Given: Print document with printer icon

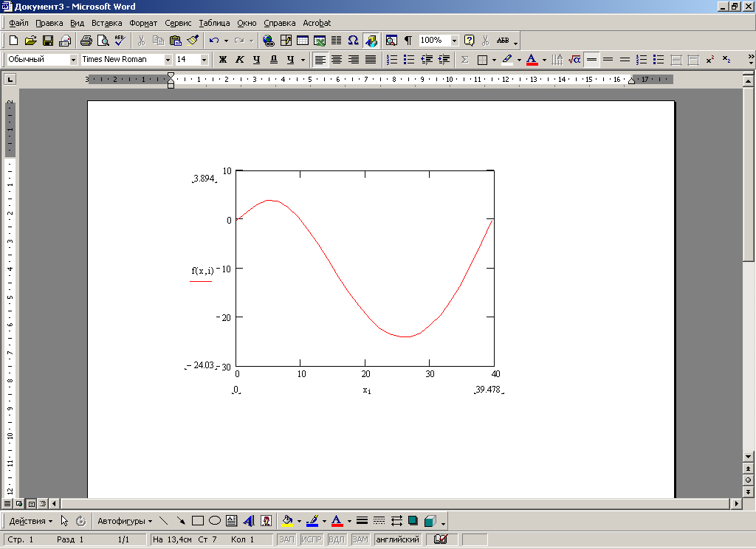Looking at the screenshot, I should click(86, 41).
